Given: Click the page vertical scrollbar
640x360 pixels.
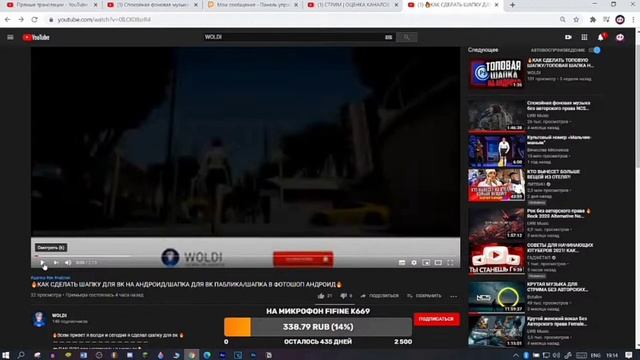Looking at the screenshot, I should coord(637,188).
